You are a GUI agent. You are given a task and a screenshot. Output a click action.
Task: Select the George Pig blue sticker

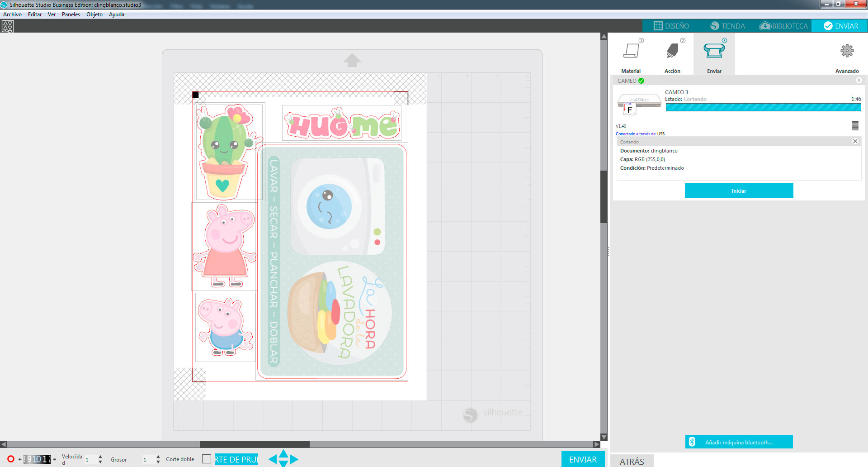pyautogui.click(x=225, y=327)
